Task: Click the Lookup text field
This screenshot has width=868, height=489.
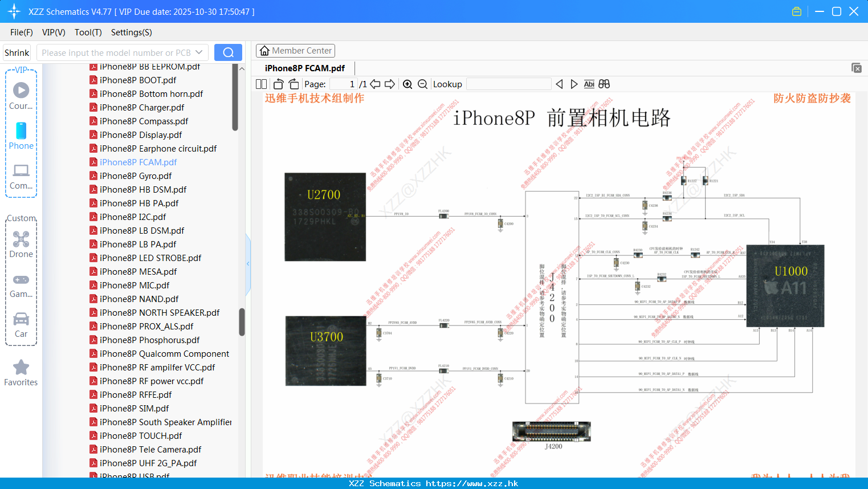Action: coord(508,84)
